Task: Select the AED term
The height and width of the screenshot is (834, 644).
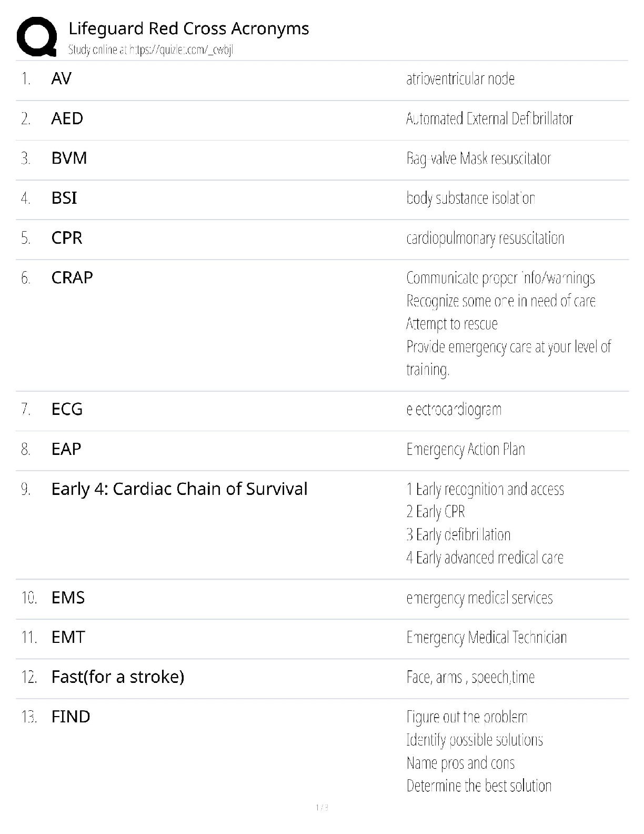Action: pos(67,118)
